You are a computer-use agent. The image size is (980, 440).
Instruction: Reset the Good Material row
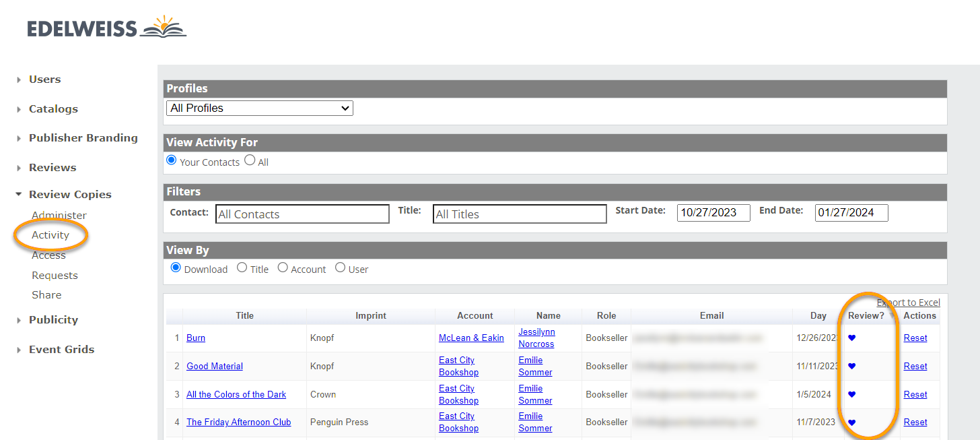point(915,367)
